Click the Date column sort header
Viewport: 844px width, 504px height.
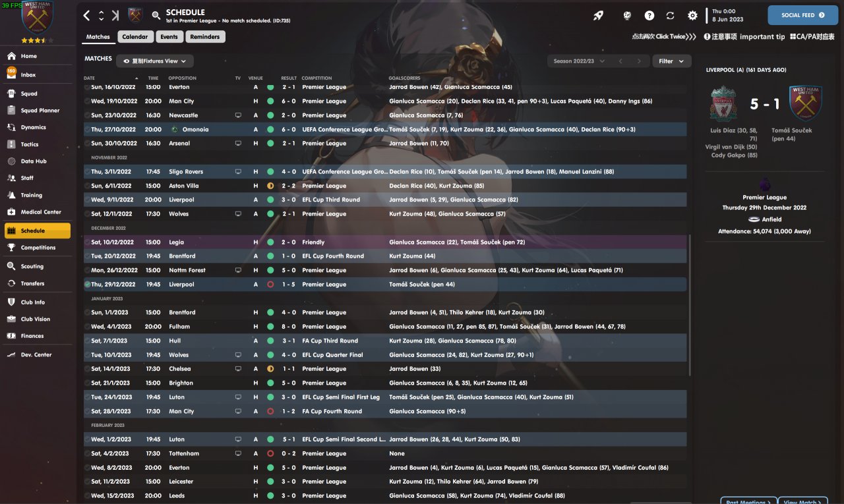click(x=111, y=78)
